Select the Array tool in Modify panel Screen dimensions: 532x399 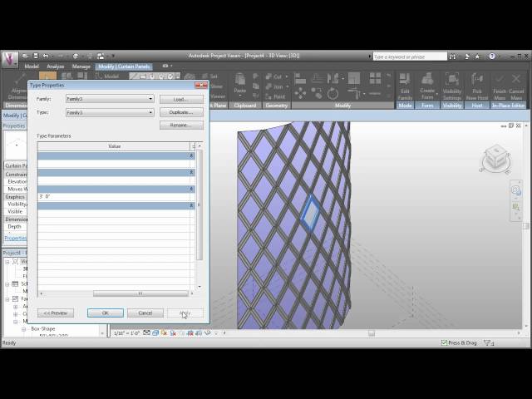click(375, 78)
